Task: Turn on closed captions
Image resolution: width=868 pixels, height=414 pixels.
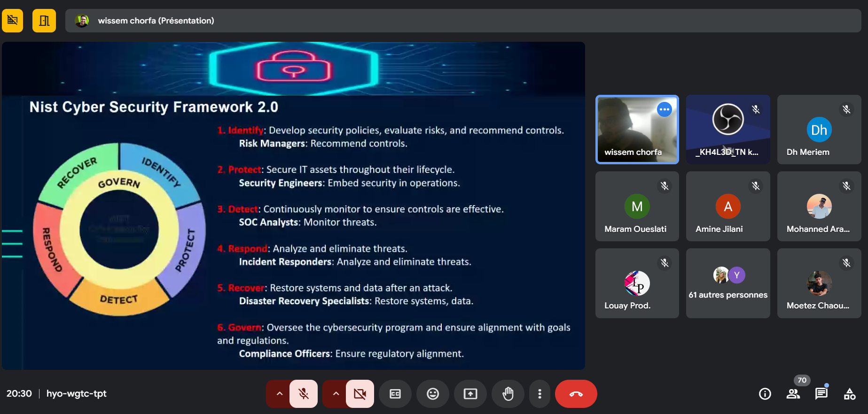Action: click(395, 394)
